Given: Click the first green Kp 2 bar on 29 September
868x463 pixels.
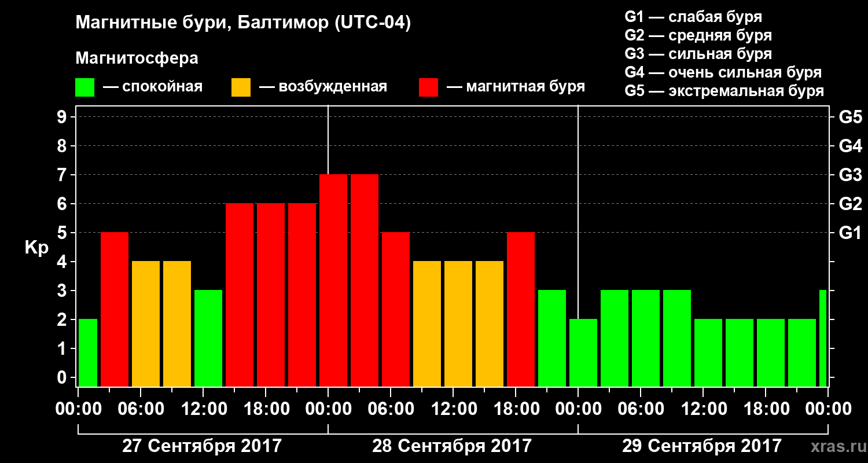Looking at the screenshot, I should (x=583, y=353).
